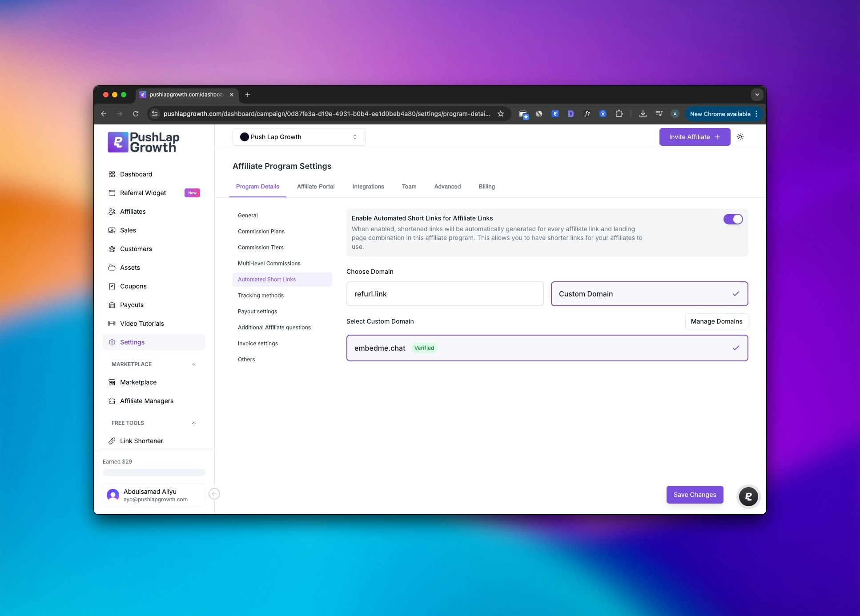
Task: Open the Marketplace storefront icon
Action: [x=112, y=382]
